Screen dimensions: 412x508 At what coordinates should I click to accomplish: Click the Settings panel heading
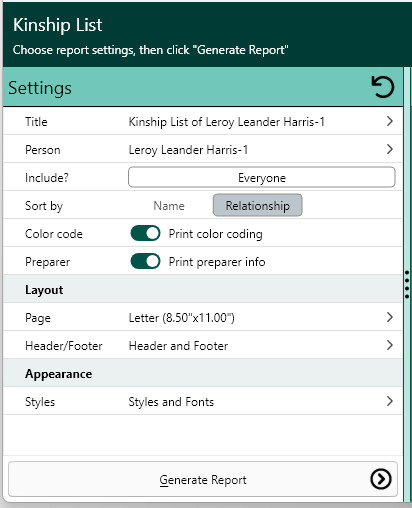(x=40, y=88)
